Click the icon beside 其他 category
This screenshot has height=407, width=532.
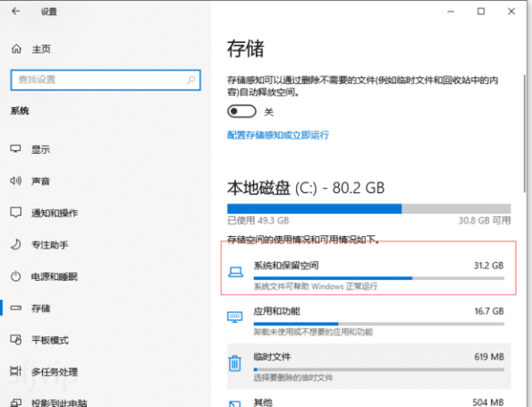click(x=235, y=403)
